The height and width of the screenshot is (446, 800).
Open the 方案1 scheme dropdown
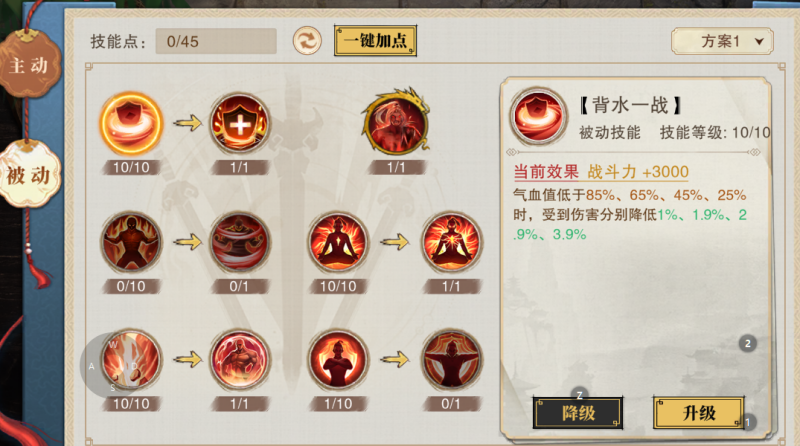click(722, 41)
